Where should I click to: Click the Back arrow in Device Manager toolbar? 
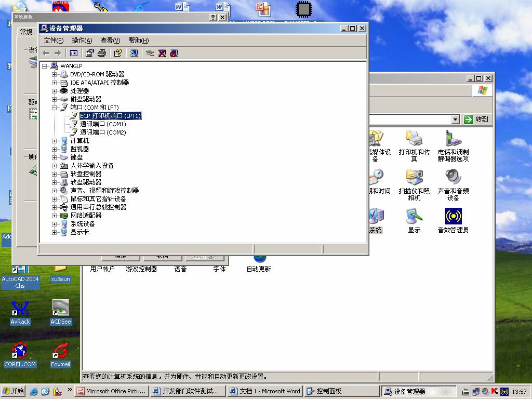46,54
